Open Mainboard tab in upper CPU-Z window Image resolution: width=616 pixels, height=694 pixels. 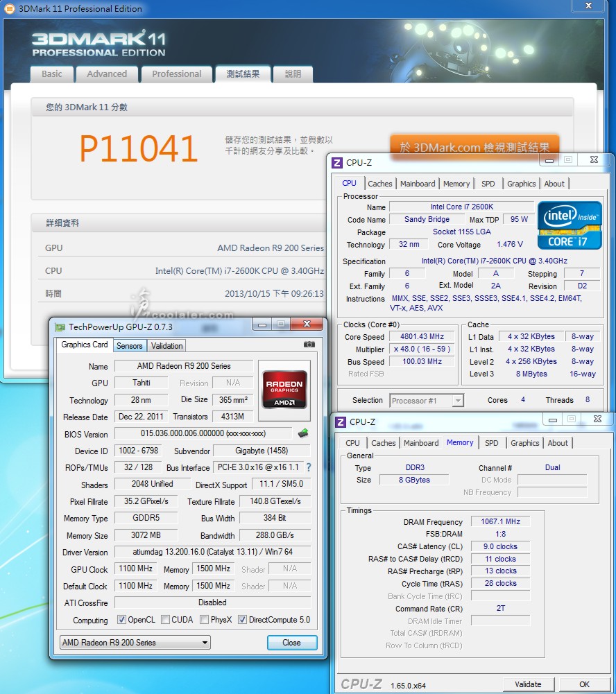point(418,184)
